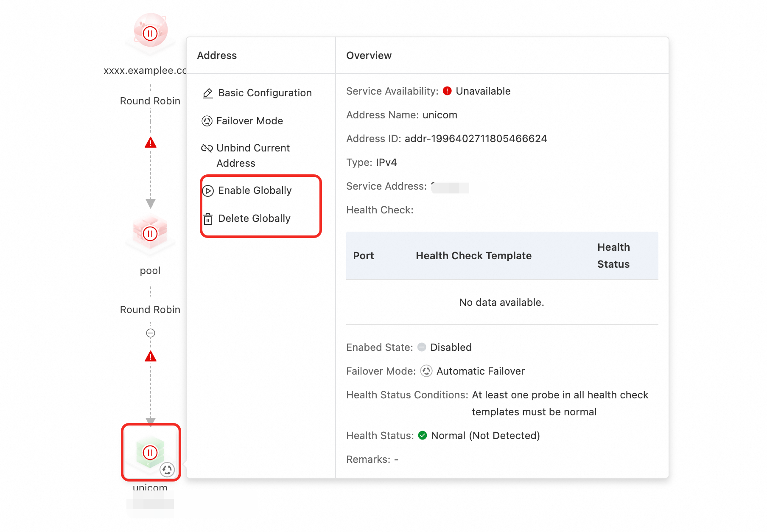The image size is (767, 532).
Task: Click the Automatic Failover text
Action: coord(481,371)
